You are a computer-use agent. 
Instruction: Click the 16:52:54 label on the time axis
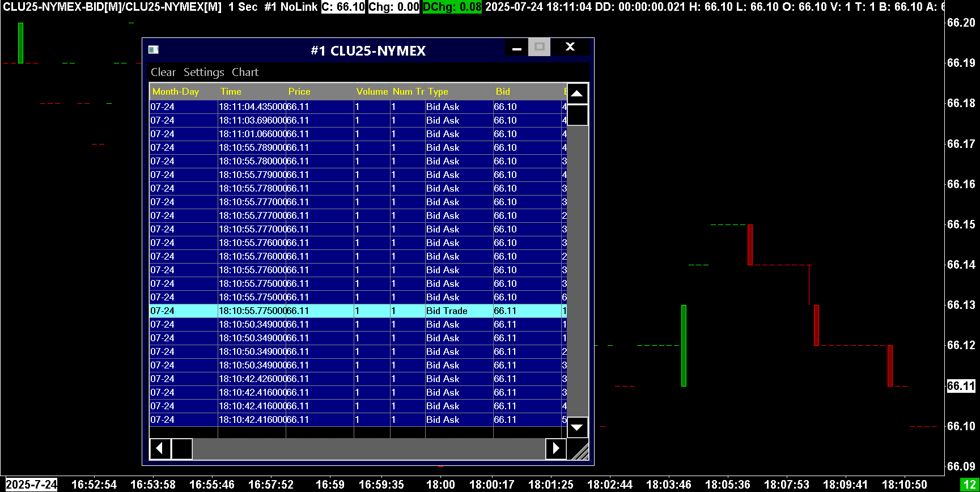point(94,485)
